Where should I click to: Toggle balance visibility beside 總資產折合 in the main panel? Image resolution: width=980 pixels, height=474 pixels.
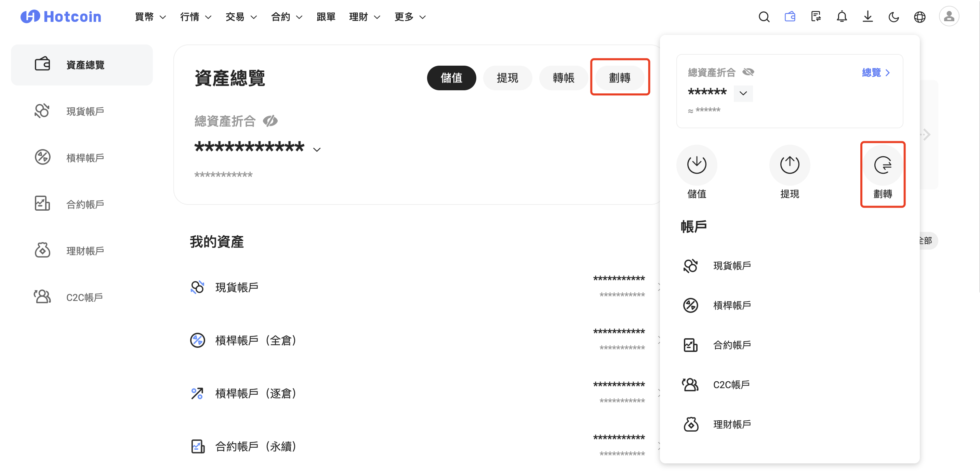(x=270, y=121)
